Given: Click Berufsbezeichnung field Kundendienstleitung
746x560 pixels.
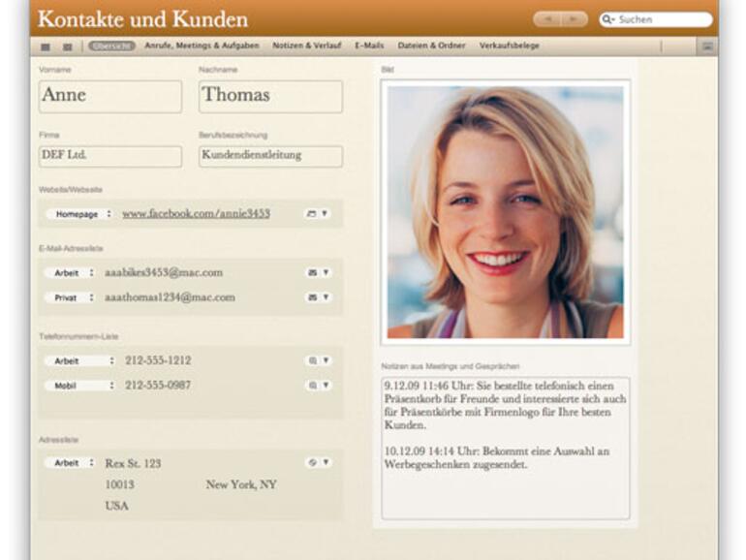Looking at the screenshot, I should [x=270, y=157].
